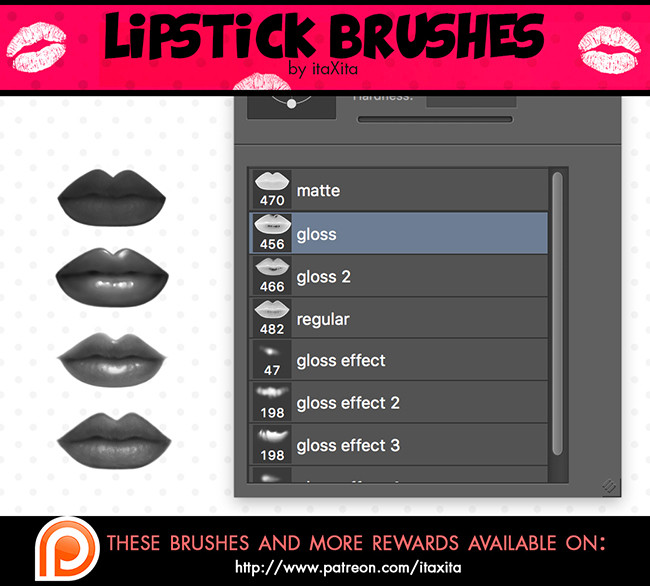
Task: Select the matte brush preset
Action: pyautogui.click(x=399, y=190)
